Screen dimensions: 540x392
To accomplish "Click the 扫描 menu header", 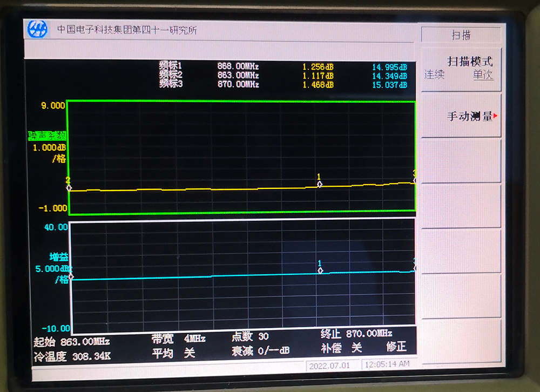I will coord(461,35).
